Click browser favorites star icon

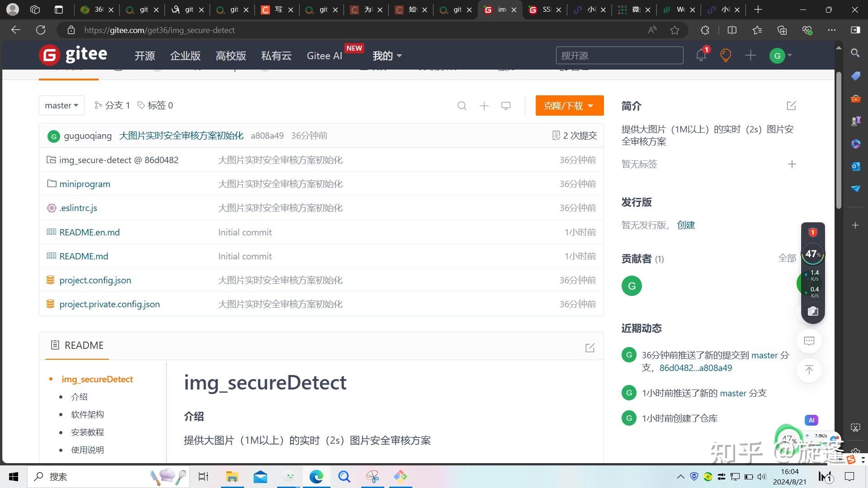click(675, 30)
